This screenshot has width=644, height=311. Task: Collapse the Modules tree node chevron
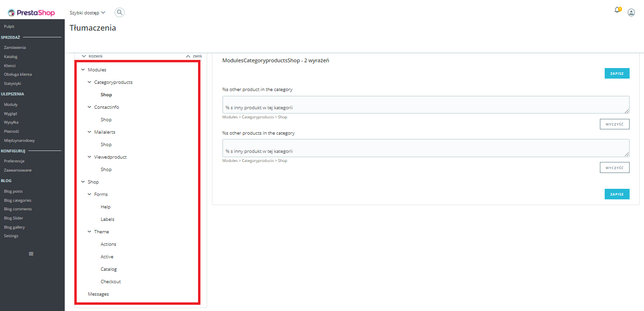pyautogui.click(x=83, y=70)
